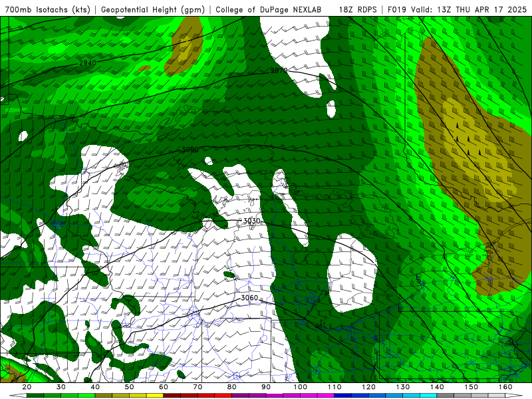Image resolution: width=532 pixels, height=399 pixels.
Task: Click the "700mb Isotachs (kts)" title text
Action: click(x=48, y=9)
